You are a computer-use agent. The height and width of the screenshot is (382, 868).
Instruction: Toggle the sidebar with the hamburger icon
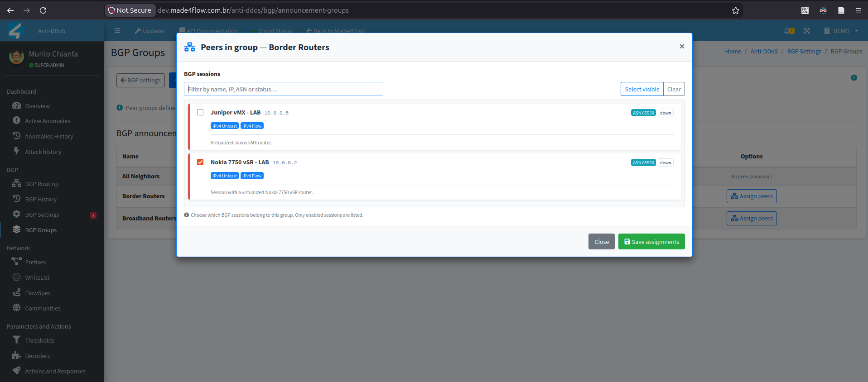[117, 31]
